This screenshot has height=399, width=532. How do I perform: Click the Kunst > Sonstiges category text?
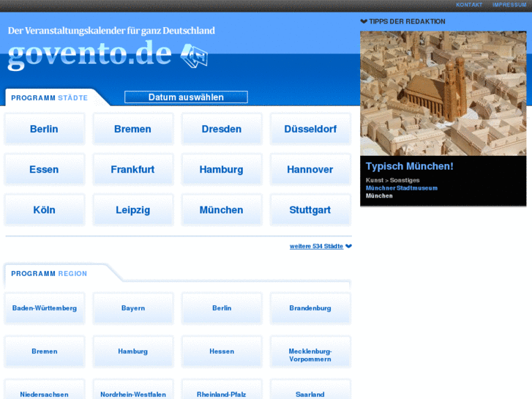tap(392, 180)
